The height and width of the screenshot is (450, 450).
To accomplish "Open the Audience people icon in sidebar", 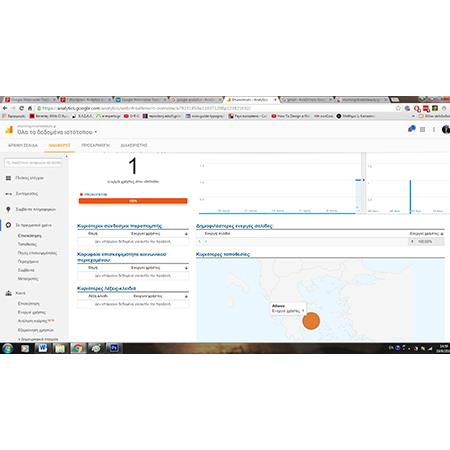I will 8,293.
